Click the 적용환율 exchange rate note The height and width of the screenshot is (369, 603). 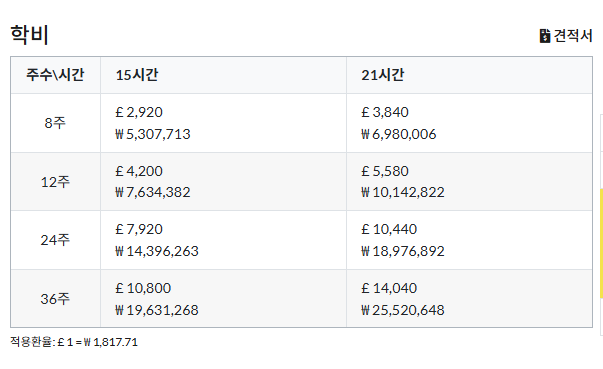tap(74, 342)
